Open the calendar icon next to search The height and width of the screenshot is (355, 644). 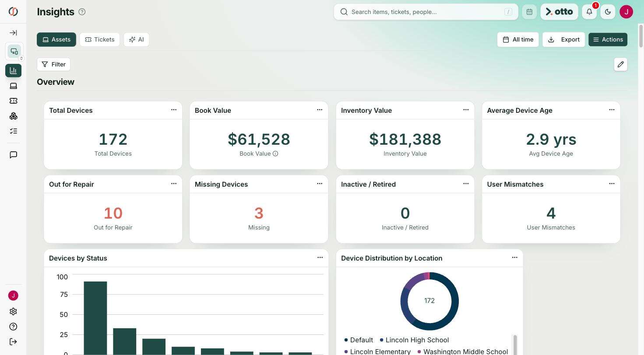(x=529, y=12)
